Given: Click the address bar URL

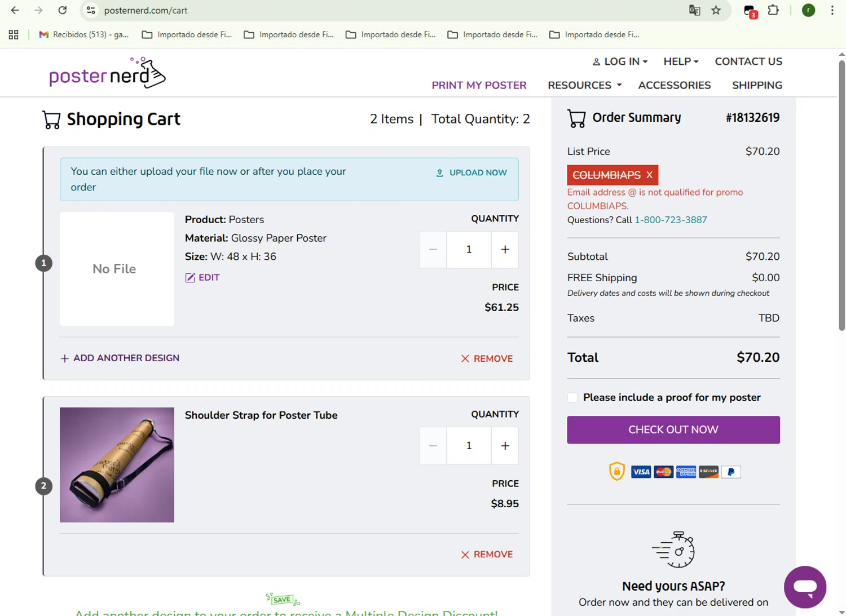Looking at the screenshot, I should pos(146,10).
